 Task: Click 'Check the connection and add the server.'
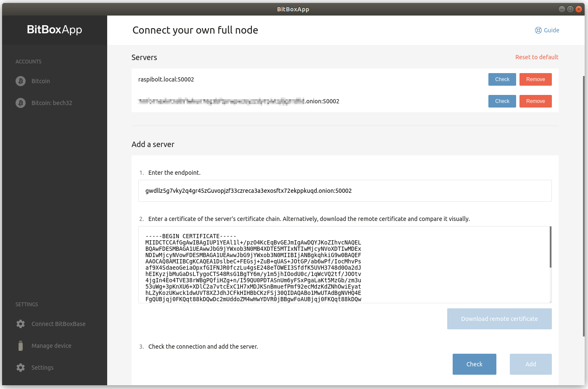tap(203, 347)
